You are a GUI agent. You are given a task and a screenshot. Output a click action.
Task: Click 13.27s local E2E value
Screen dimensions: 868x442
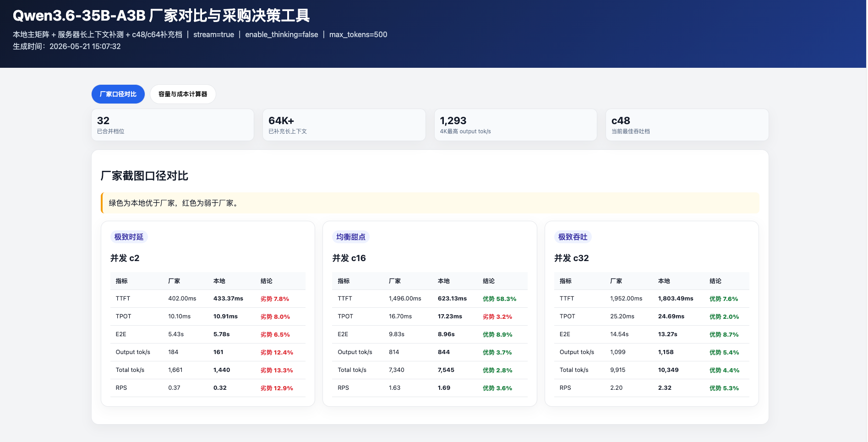(668, 334)
